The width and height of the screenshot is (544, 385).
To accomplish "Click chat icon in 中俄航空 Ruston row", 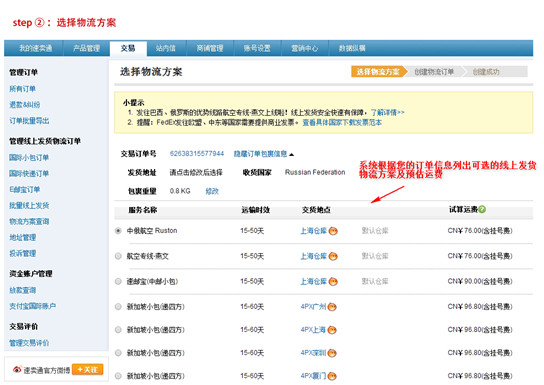I will pos(333,231).
